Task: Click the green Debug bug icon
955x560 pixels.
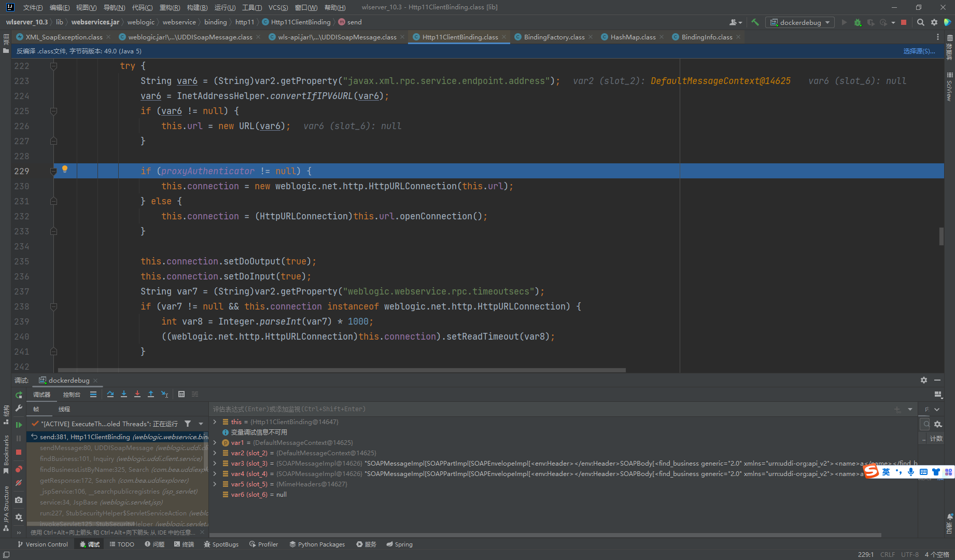Action: (858, 22)
